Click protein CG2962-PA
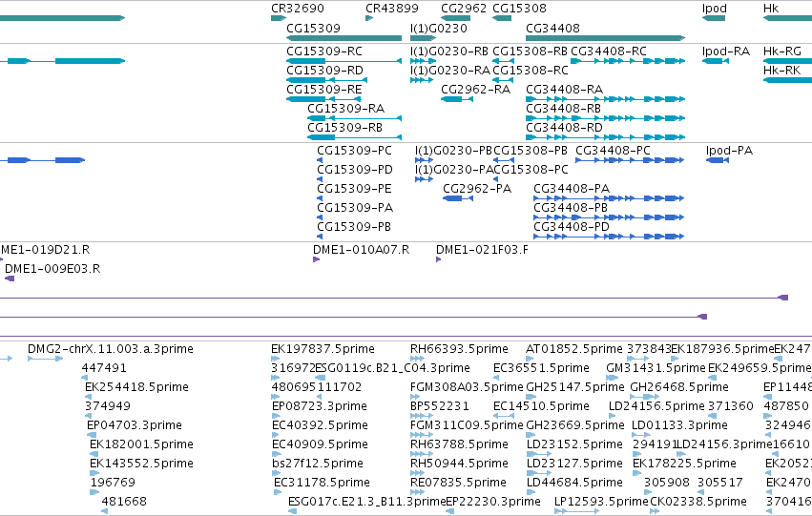Screen dimensions: 812x516 [458, 198]
